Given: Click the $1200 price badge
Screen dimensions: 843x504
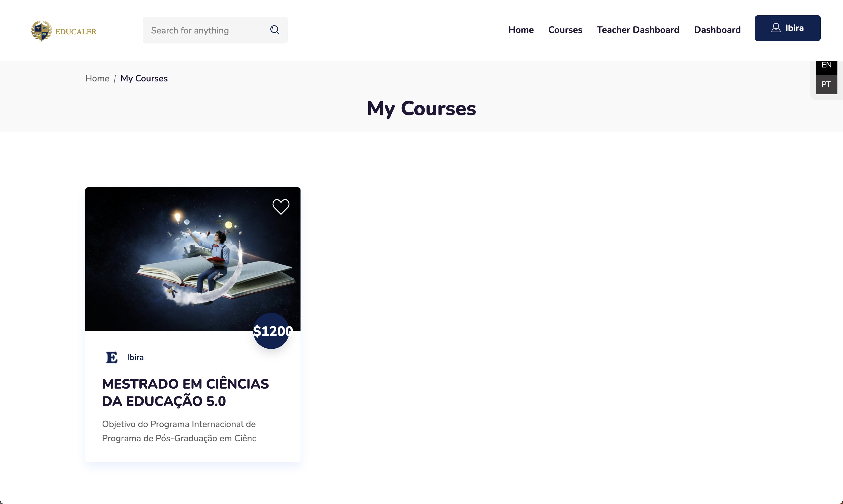Looking at the screenshot, I should pyautogui.click(x=271, y=331).
